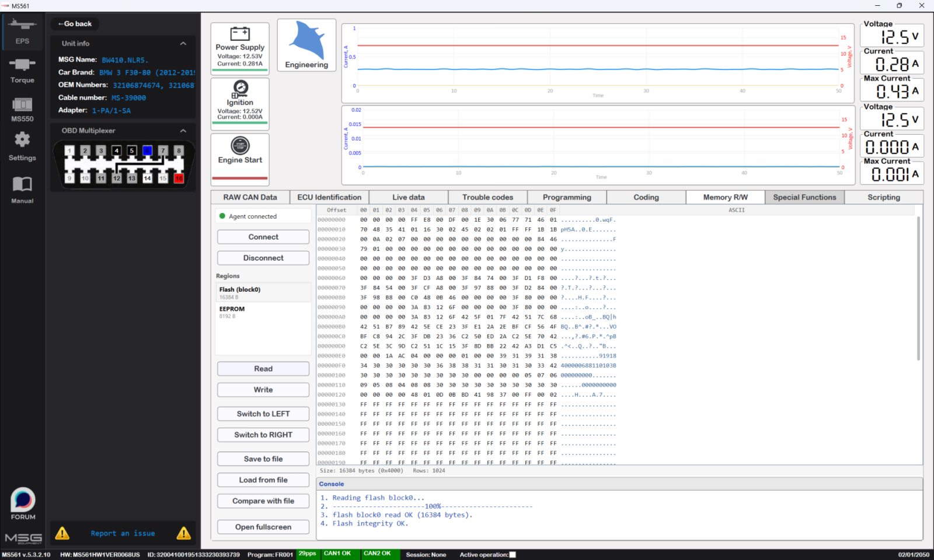The width and height of the screenshot is (934, 560).
Task: Open the Settings gear
Action: 22,146
